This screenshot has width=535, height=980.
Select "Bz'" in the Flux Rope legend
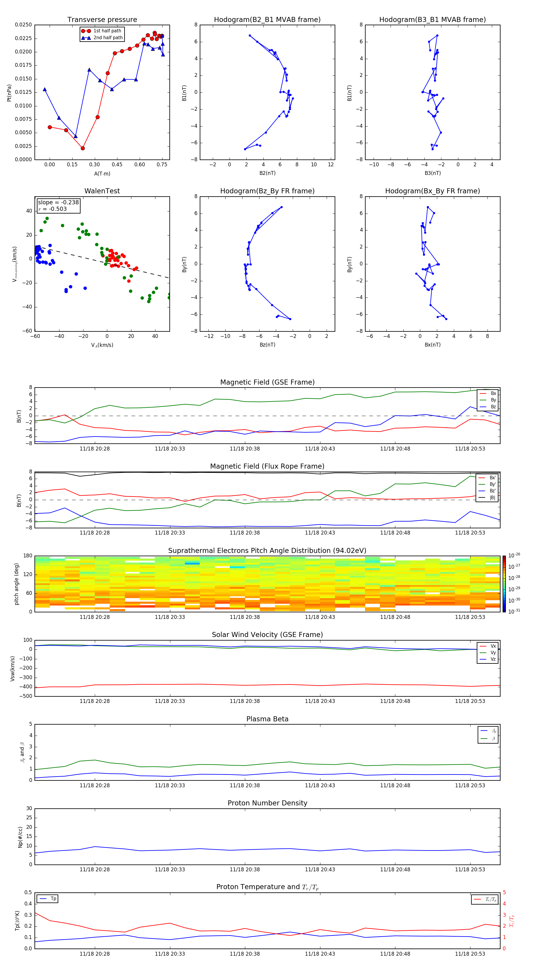click(x=487, y=491)
